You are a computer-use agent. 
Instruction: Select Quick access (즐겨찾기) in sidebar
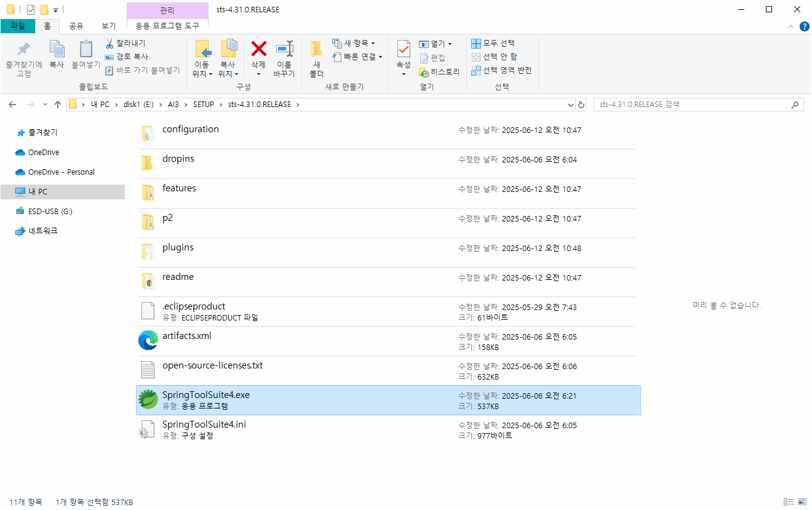point(42,132)
